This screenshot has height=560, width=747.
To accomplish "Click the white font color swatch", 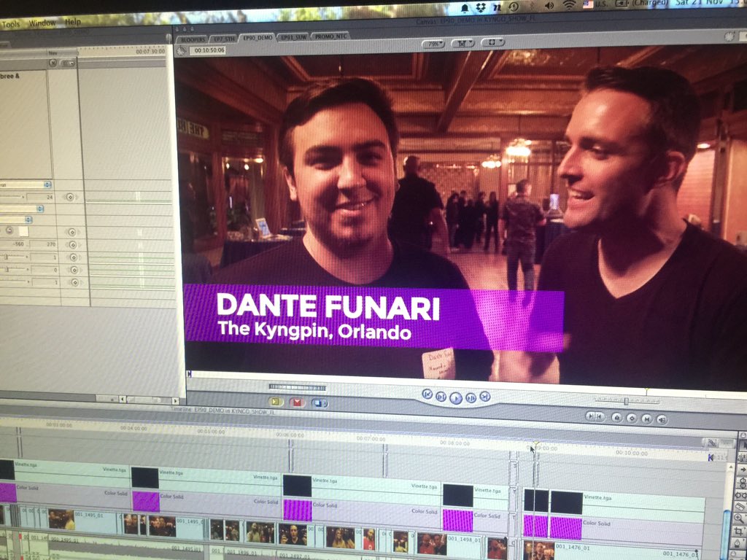I will [23, 231].
